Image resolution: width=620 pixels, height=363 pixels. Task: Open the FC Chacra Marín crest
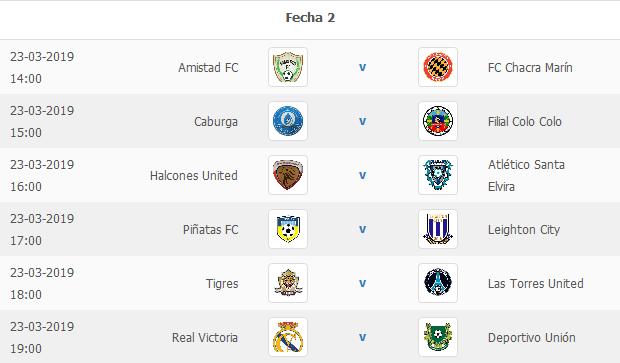[x=438, y=67]
